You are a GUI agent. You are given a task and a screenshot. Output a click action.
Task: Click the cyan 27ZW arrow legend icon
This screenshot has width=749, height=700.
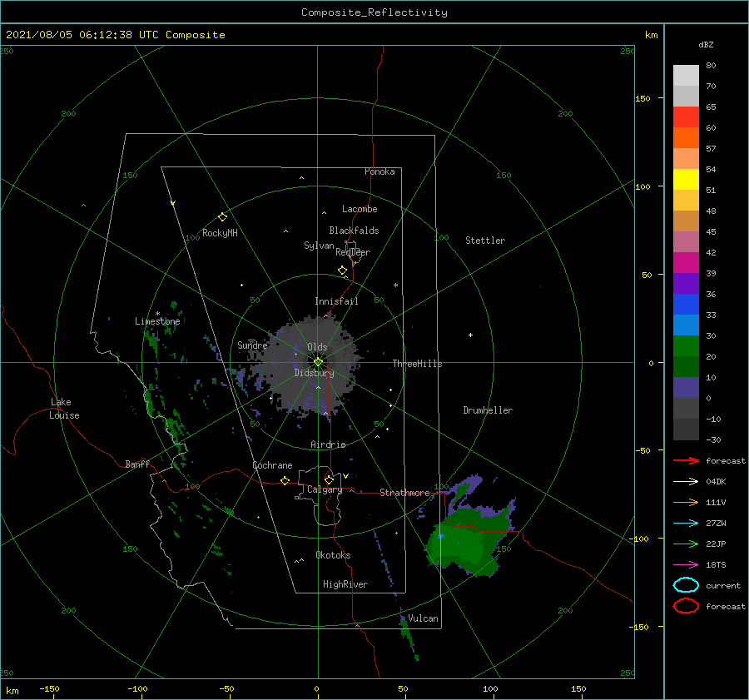tap(686, 524)
